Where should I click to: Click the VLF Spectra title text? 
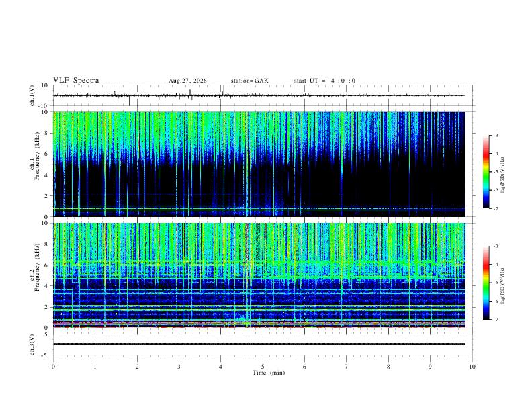(76, 81)
